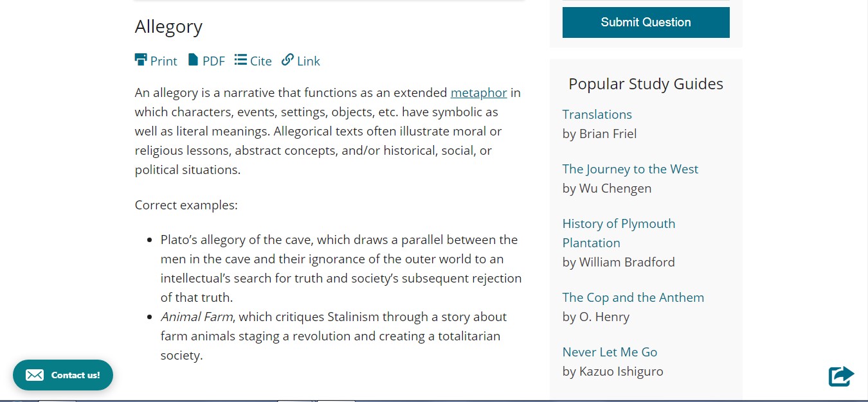Click the Print printer icon
The image size is (868, 402).
(x=141, y=60)
